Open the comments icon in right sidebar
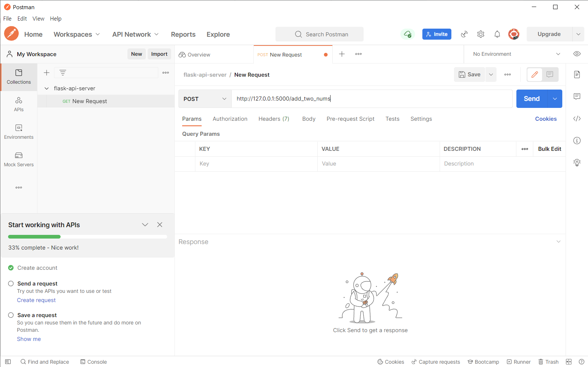This screenshot has height=367, width=588. coord(577,97)
